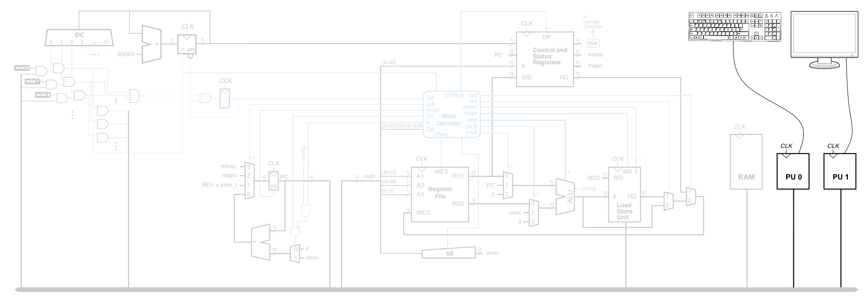This screenshot has height=302, width=868.
Task: Click the 'rfwe' decoder output label
Action: coord(441,134)
